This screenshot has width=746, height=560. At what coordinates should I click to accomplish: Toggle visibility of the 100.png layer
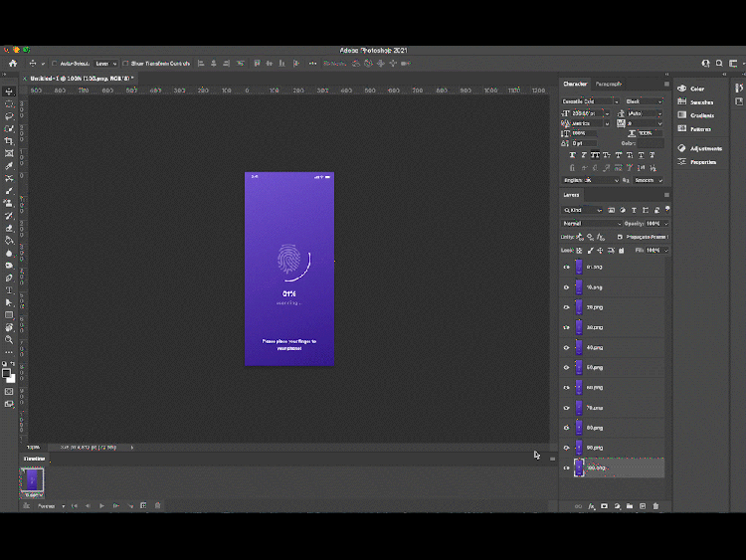click(x=566, y=467)
